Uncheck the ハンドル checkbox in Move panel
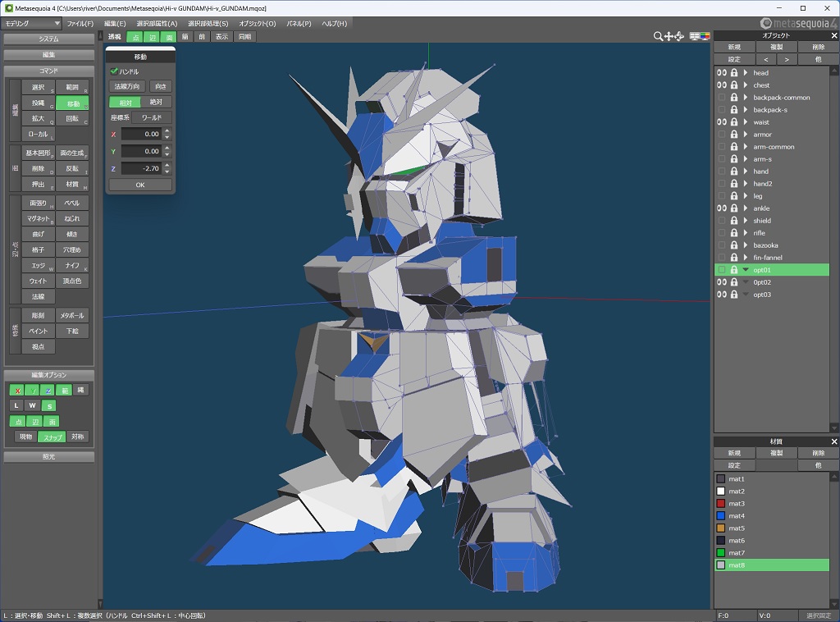This screenshot has width=840, height=622. click(114, 71)
